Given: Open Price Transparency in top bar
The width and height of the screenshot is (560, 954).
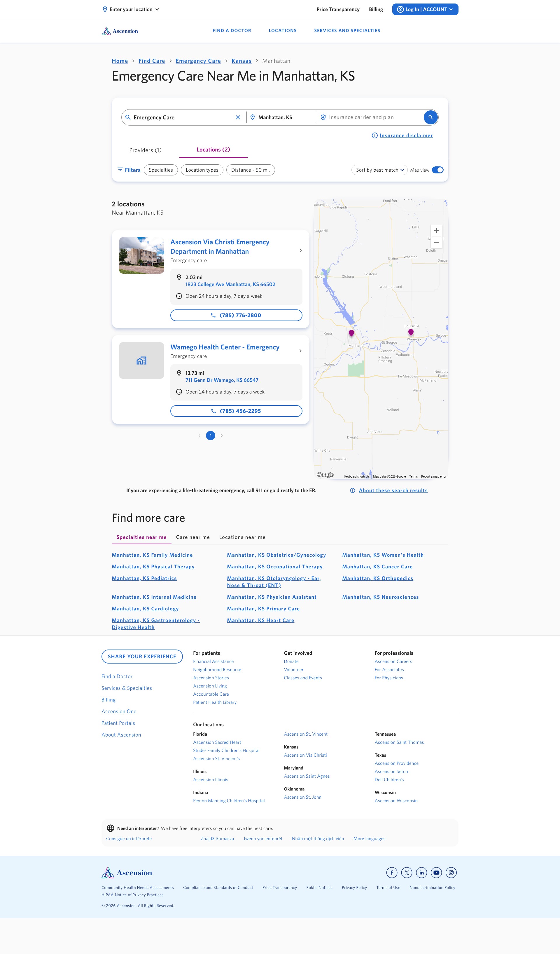Looking at the screenshot, I should coord(338,9).
